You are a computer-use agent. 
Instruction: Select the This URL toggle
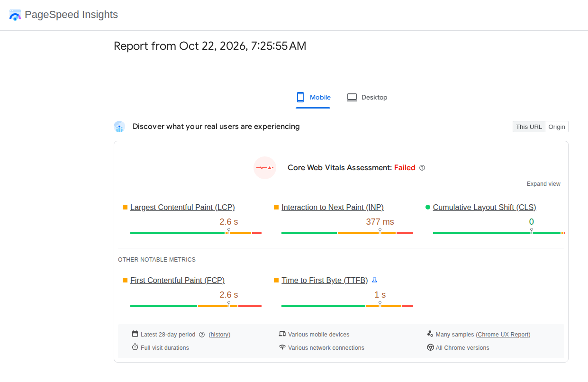(x=529, y=127)
